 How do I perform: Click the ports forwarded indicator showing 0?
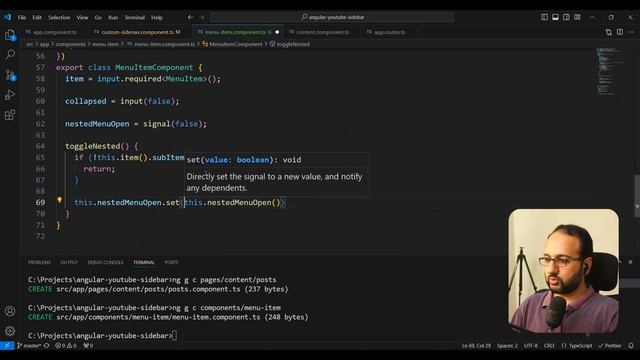(88, 346)
